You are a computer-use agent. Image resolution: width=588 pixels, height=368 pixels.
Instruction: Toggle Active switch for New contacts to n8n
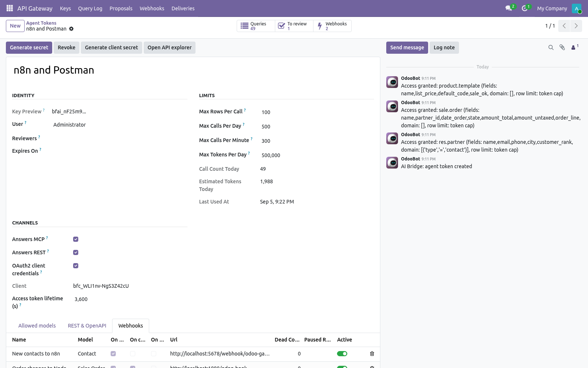coord(342,354)
